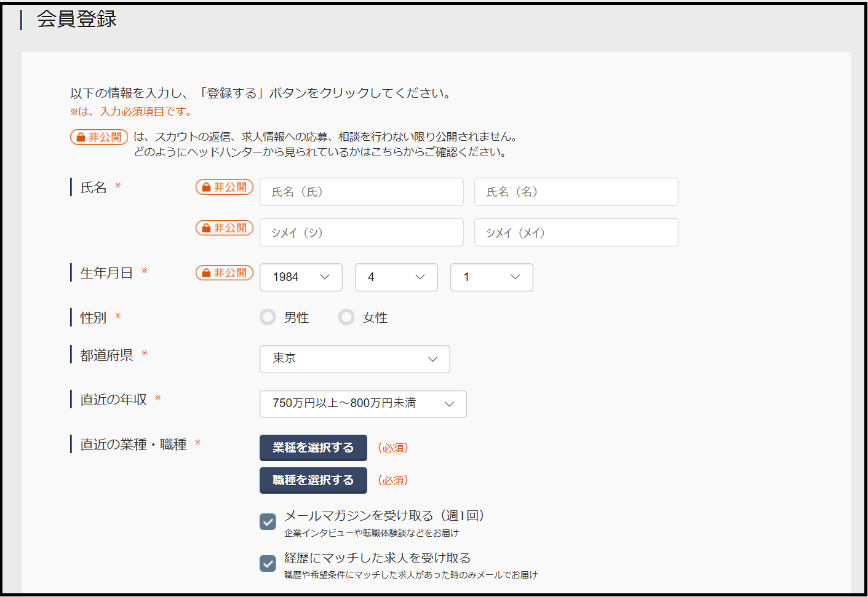868x597 pixels.
Task: Open the birth month dropdown showing 4
Action: [x=396, y=277]
